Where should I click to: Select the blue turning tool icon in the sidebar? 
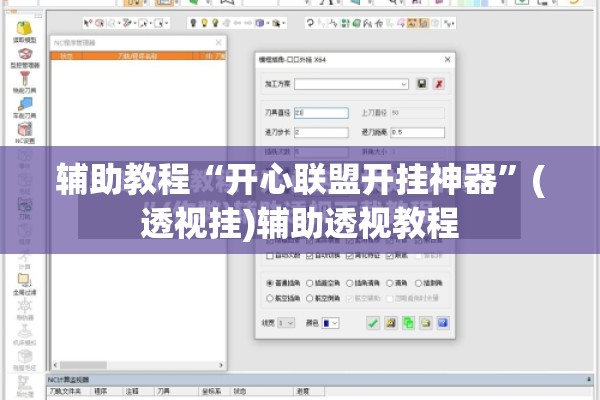click(25, 104)
